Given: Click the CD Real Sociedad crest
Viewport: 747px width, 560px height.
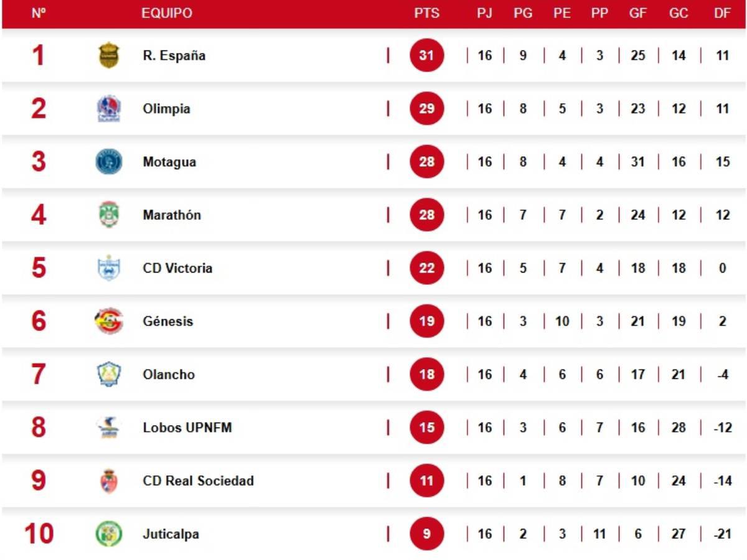Looking at the screenshot, I should pyautogui.click(x=109, y=481).
